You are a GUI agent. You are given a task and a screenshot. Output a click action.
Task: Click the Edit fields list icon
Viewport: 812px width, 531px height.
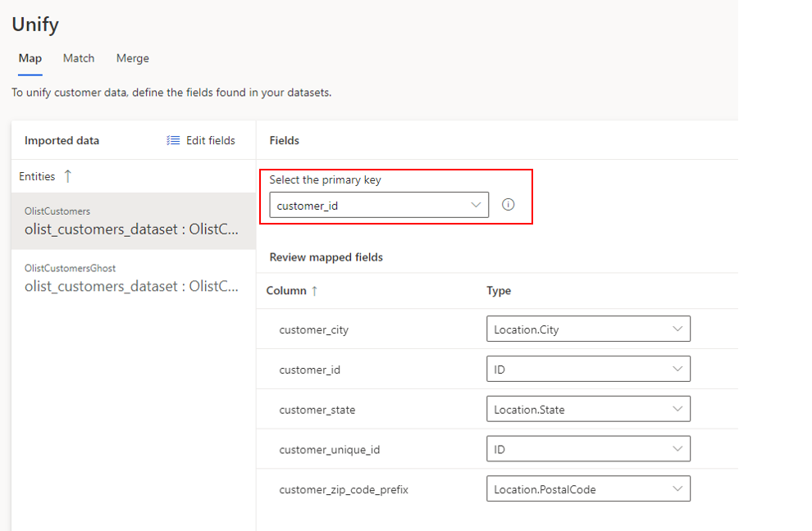(173, 141)
